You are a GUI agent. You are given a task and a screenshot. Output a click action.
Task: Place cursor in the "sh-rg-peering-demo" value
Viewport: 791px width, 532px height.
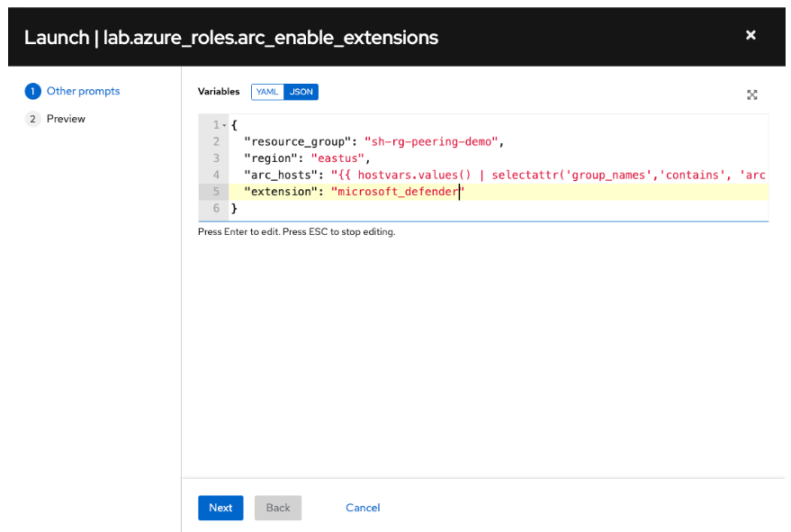pyautogui.click(x=431, y=141)
